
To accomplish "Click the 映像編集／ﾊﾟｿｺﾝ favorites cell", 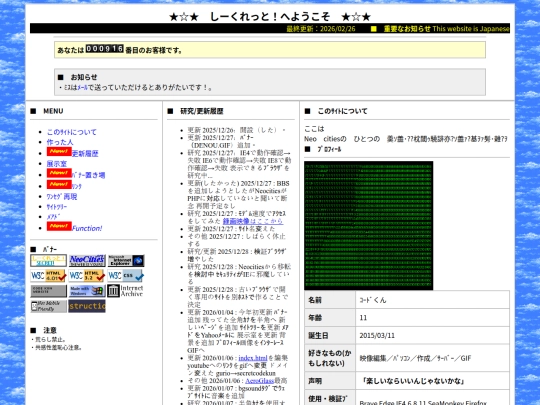I will [x=432, y=358].
